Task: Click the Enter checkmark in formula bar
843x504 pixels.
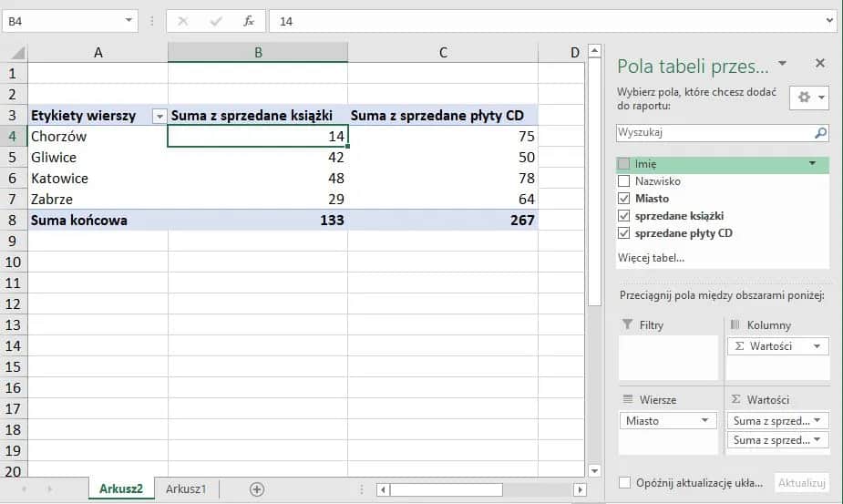Action: [216, 21]
